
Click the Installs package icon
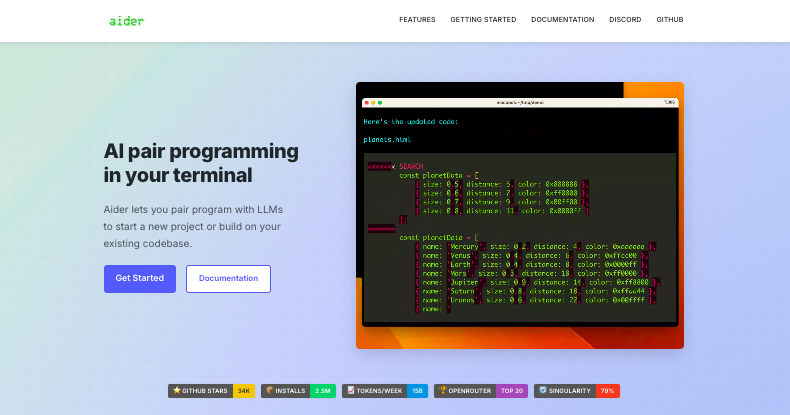click(270, 390)
